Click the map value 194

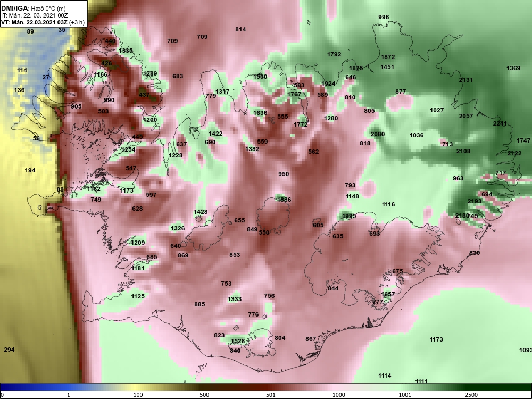coord(30,170)
